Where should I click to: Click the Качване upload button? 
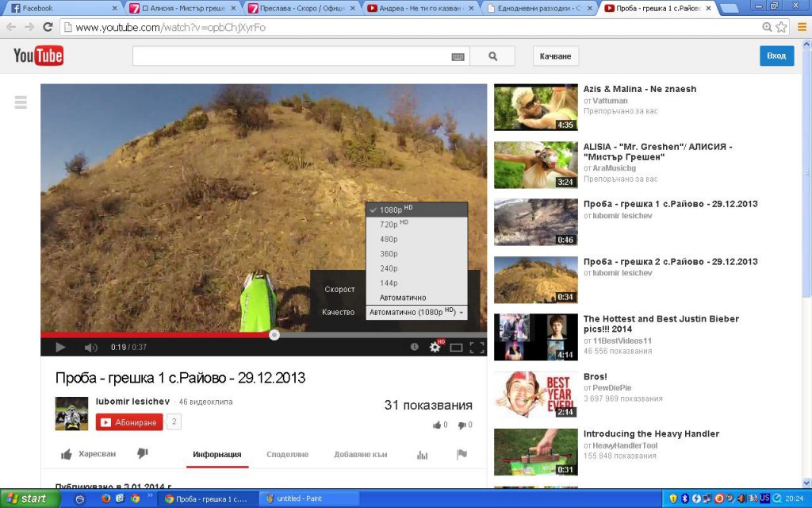[555, 56]
